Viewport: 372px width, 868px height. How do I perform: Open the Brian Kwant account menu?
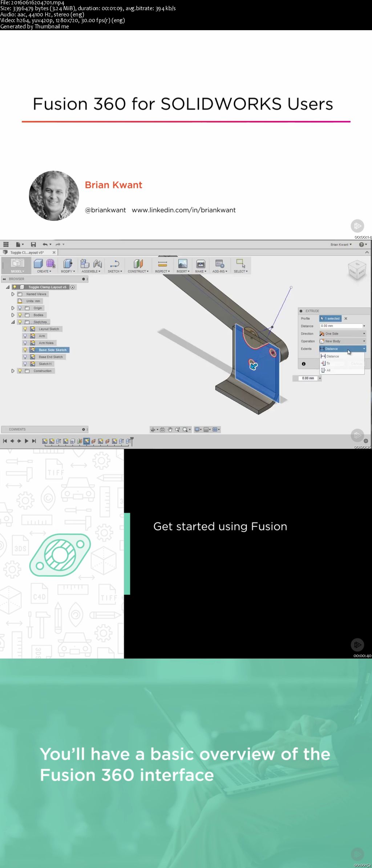(x=341, y=245)
